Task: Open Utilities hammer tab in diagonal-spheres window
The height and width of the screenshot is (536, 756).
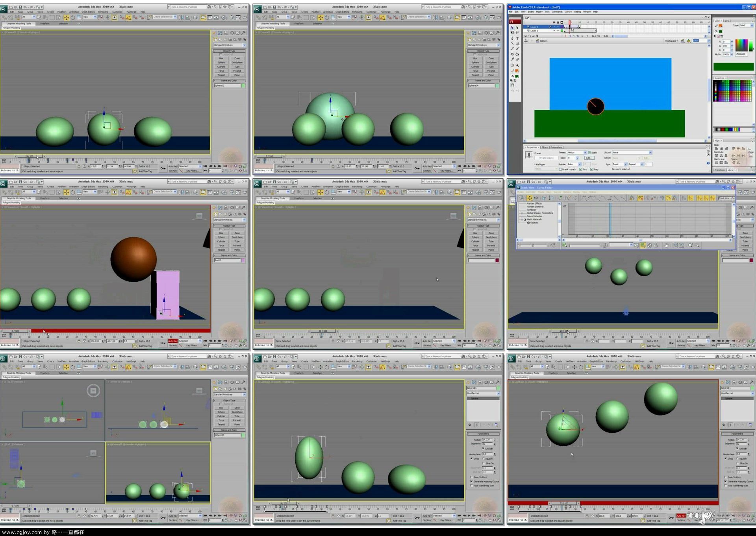Action: [x=751, y=382]
